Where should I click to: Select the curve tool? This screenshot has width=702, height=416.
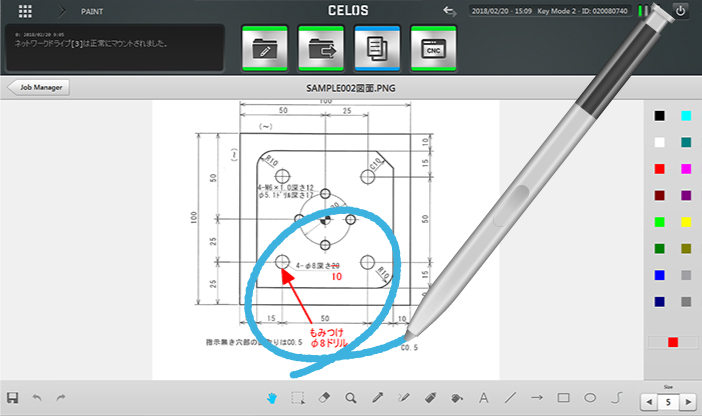click(x=617, y=398)
